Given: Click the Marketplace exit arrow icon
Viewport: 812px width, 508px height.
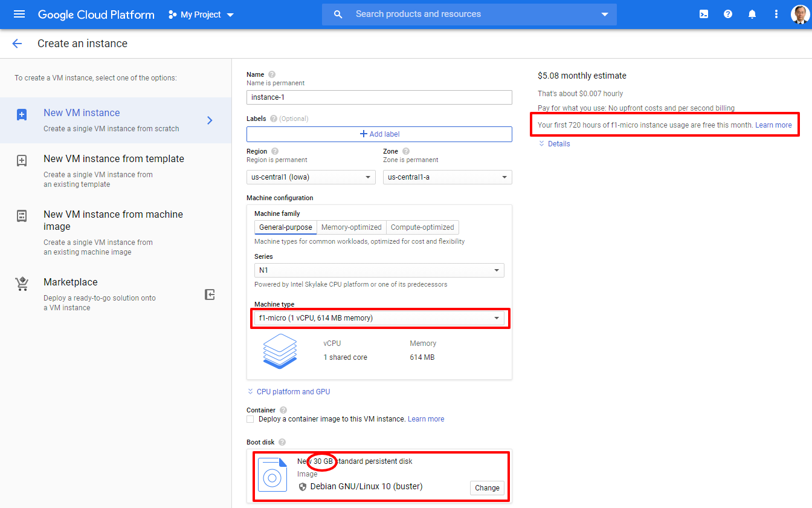Looking at the screenshot, I should coord(210,295).
